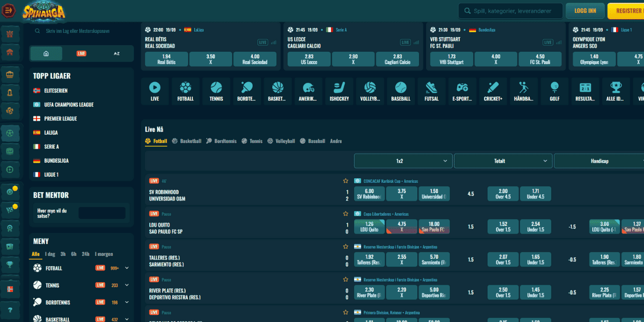Open the Bordtennis category tile

247,91
